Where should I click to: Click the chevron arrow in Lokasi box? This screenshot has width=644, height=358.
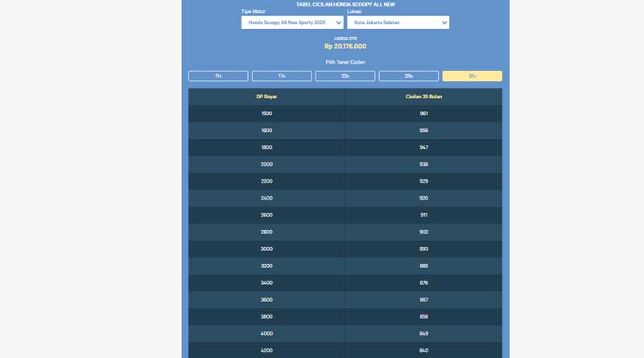[444, 23]
